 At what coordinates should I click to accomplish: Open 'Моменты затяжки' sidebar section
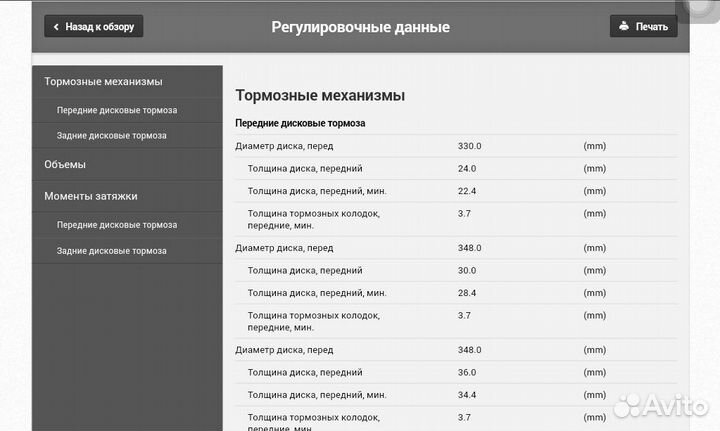(127, 196)
